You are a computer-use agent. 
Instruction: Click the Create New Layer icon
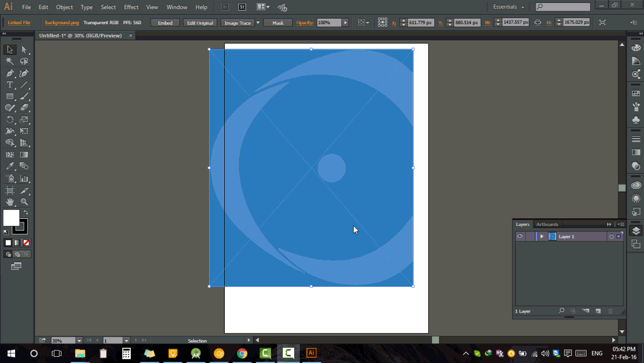(598, 311)
